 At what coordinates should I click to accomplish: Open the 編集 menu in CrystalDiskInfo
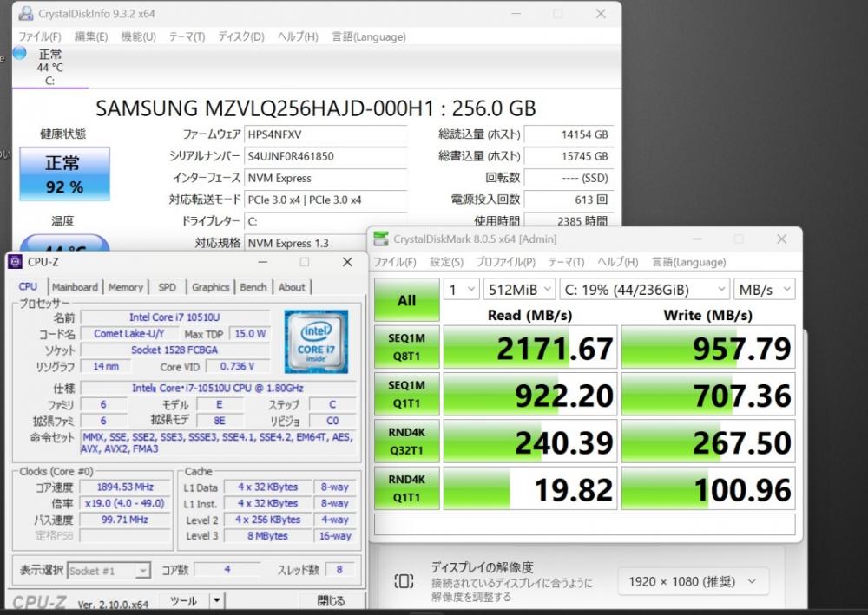(x=91, y=36)
